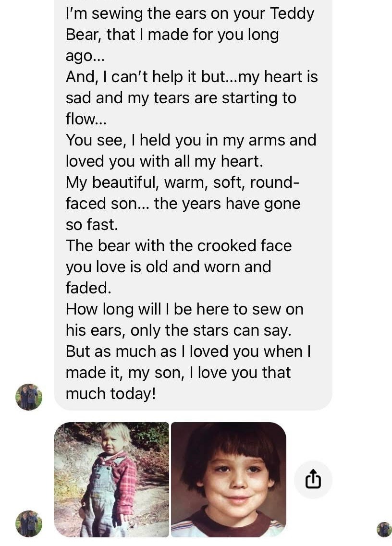Open the smiling dark-haired boy portrait
Image resolution: width=392 pixels, height=546 pixels.
229,479
